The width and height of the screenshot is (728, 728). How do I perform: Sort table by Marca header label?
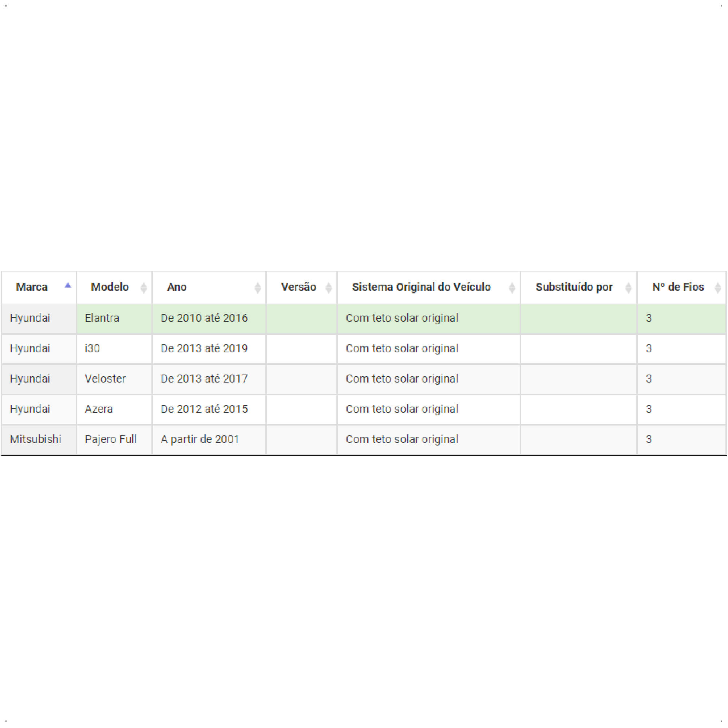pos(32,287)
